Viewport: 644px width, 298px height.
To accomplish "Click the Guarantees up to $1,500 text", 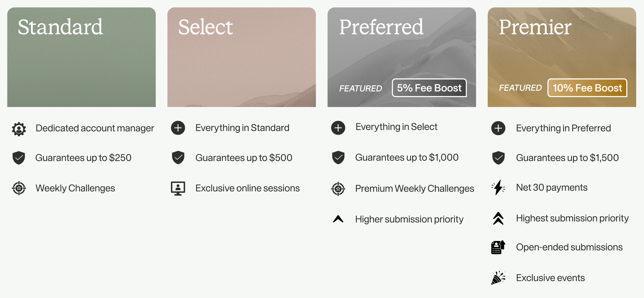I will pyautogui.click(x=567, y=158).
